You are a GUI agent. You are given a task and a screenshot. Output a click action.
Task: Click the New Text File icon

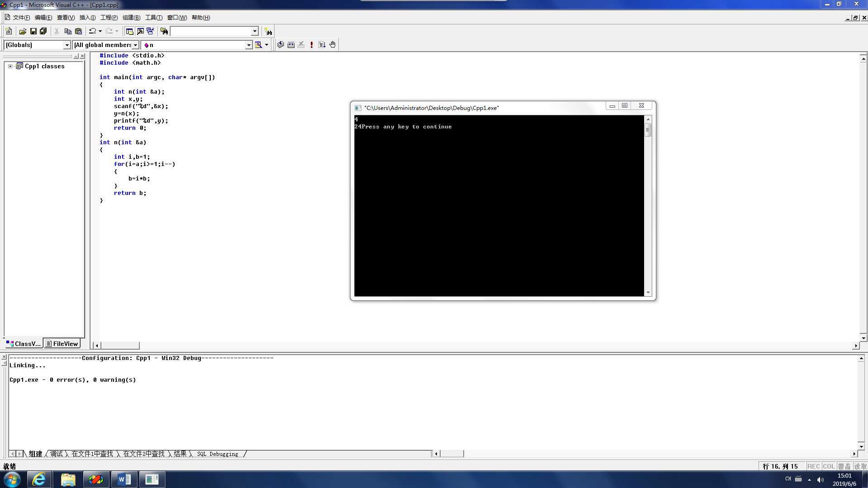click(9, 31)
